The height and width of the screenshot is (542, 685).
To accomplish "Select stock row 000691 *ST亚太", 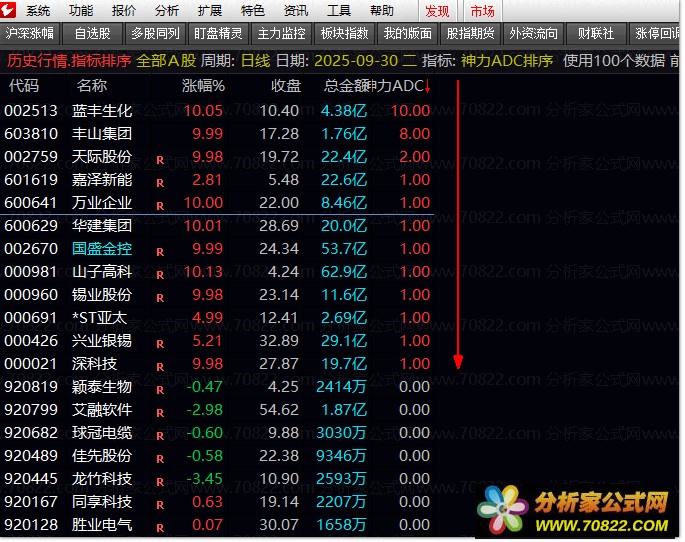I will 217,318.
